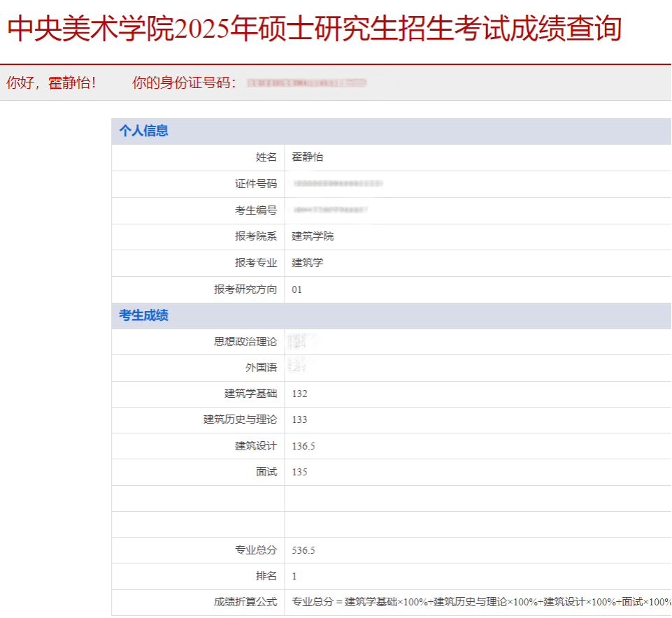Select the 报考研究方向 value 01
Screen dimensions: 672x618
[295, 289]
